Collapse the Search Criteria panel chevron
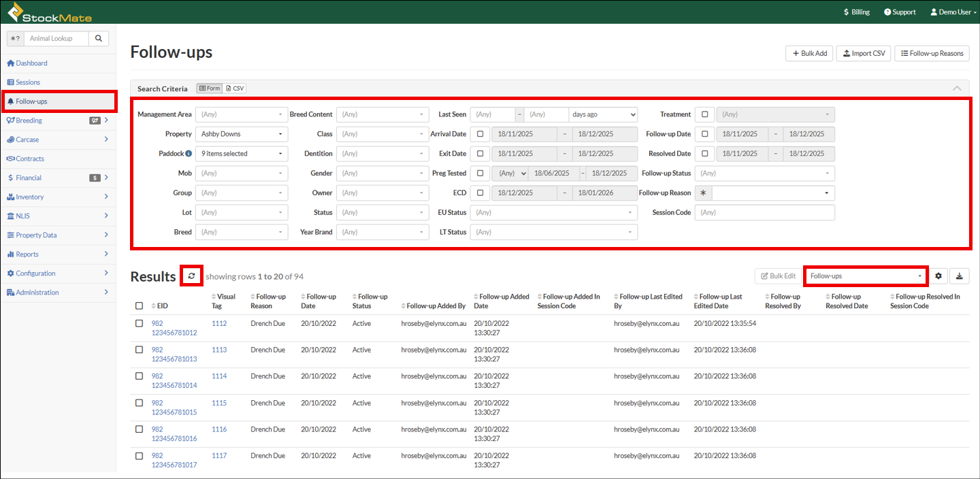The height and width of the screenshot is (479, 980). tap(957, 88)
